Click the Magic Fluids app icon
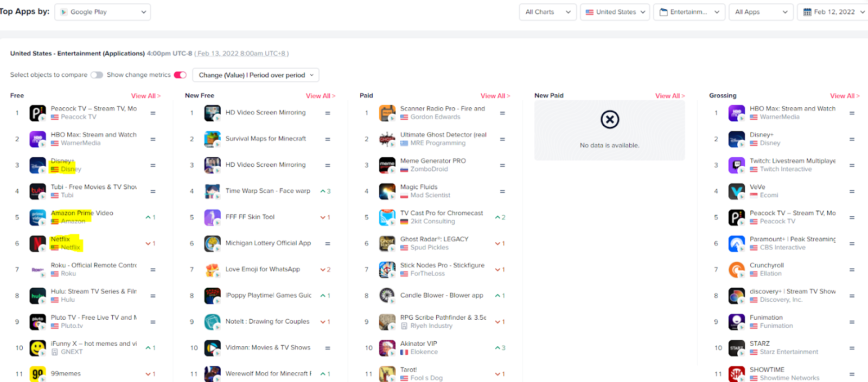The width and height of the screenshot is (868, 382). [387, 191]
